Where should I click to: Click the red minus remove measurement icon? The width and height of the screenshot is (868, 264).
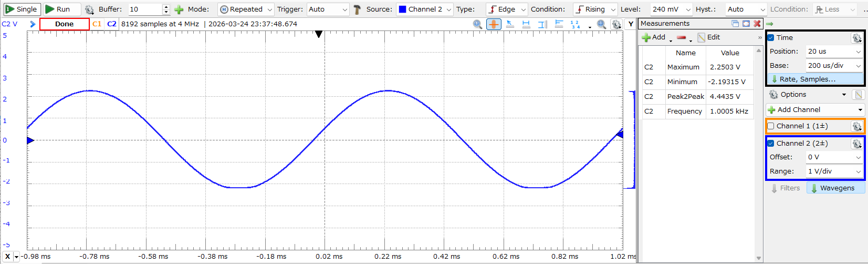tap(681, 37)
